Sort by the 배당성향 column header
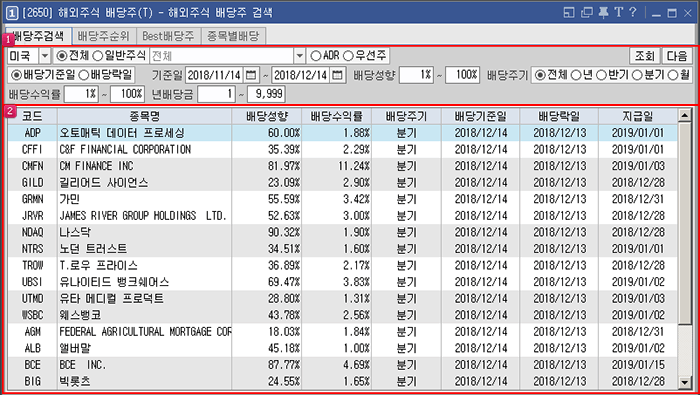Screen dimensions: 700x395 [x=267, y=116]
